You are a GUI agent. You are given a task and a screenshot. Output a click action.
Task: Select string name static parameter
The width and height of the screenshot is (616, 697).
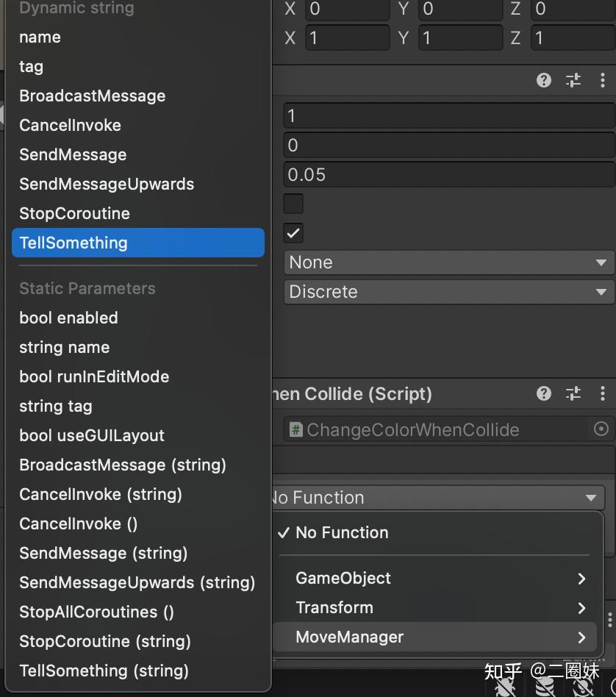click(x=138, y=347)
